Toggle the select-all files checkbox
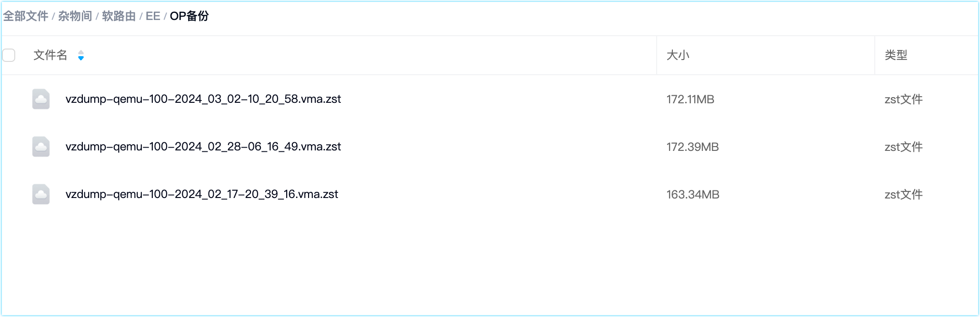980x317 pixels. [x=9, y=55]
